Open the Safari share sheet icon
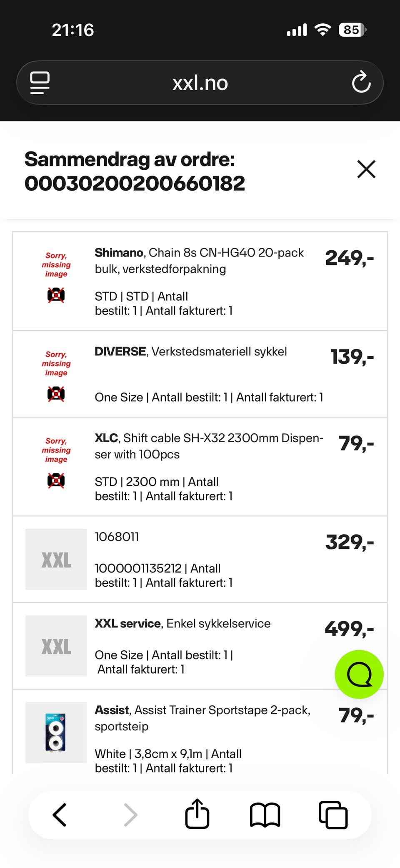Viewport: 400px width, 868px height. pyautogui.click(x=197, y=814)
